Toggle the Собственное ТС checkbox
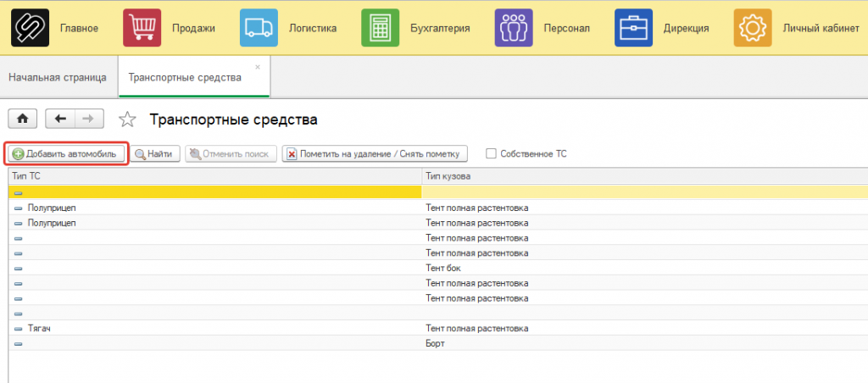 (491, 154)
